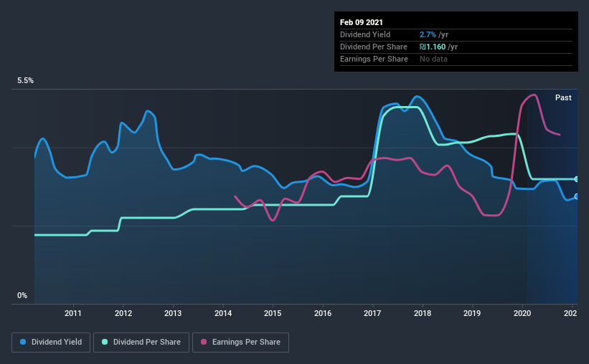Click the ₪1.160 dividend per share value
The width and height of the screenshot is (589, 364).
(x=433, y=47)
